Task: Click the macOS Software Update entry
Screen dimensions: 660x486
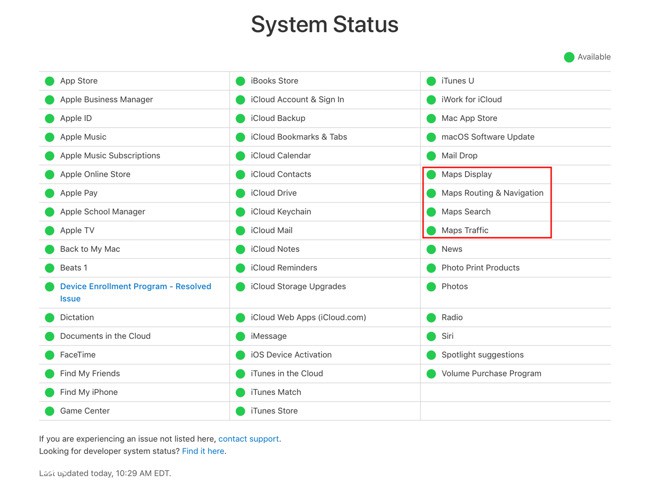Action: coord(487,137)
